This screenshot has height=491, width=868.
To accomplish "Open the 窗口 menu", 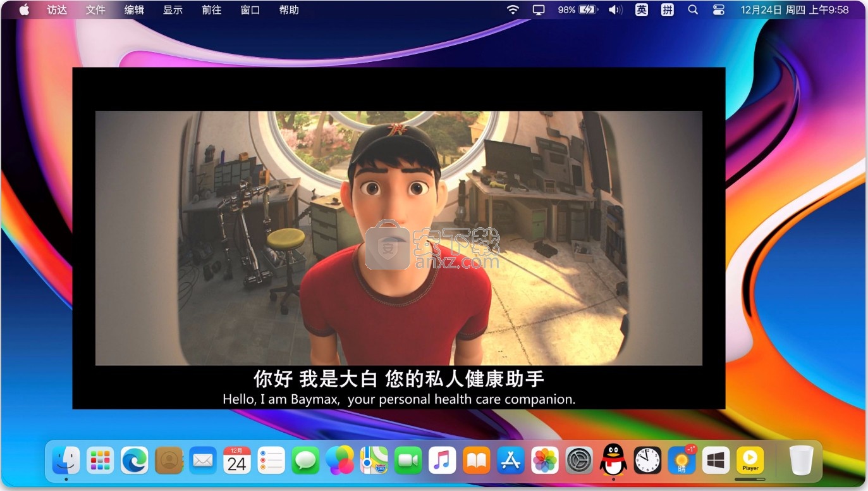I will [250, 10].
